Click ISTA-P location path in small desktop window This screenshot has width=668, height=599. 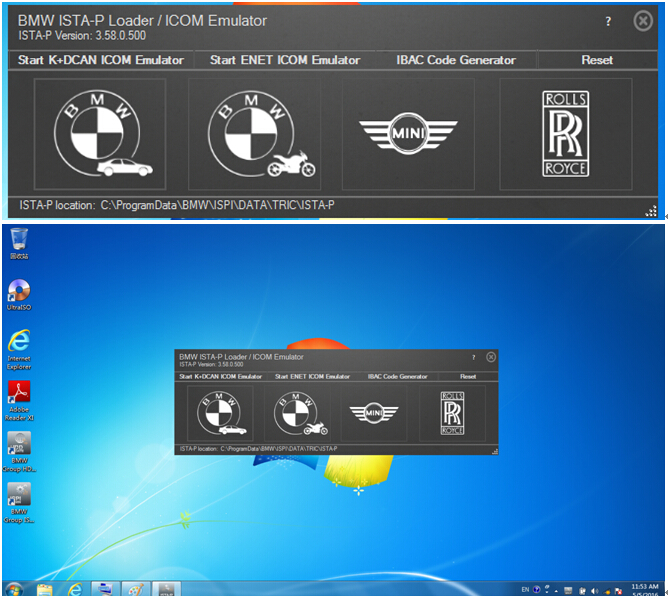(279, 449)
